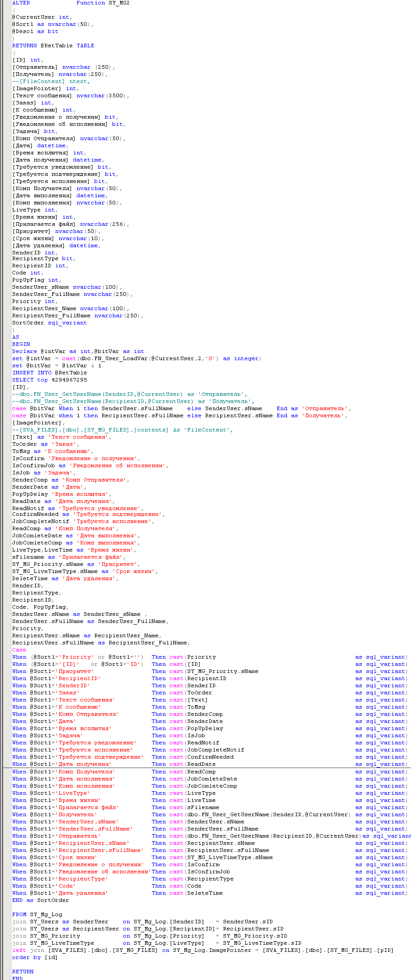This screenshot has height=980, width=411.
Task: Click the 'END as SortOrder' line
Action: 41,900
